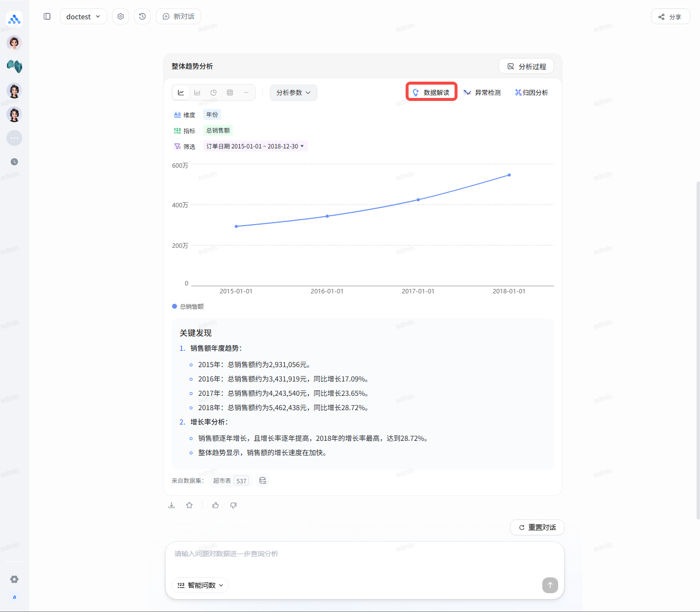This screenshot has height=612, width=700.
Task: Click the 数据解读 button
Action: pos(432,92)
